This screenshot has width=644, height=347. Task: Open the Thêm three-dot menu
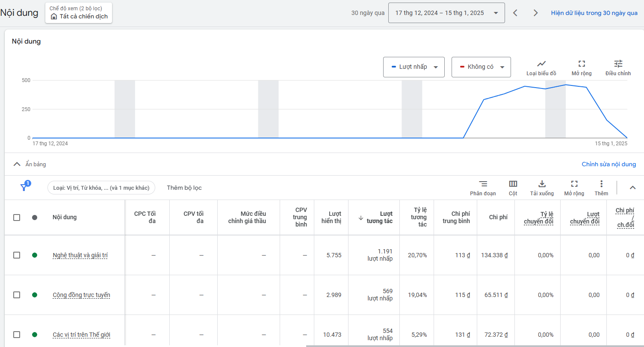(601, 184)
